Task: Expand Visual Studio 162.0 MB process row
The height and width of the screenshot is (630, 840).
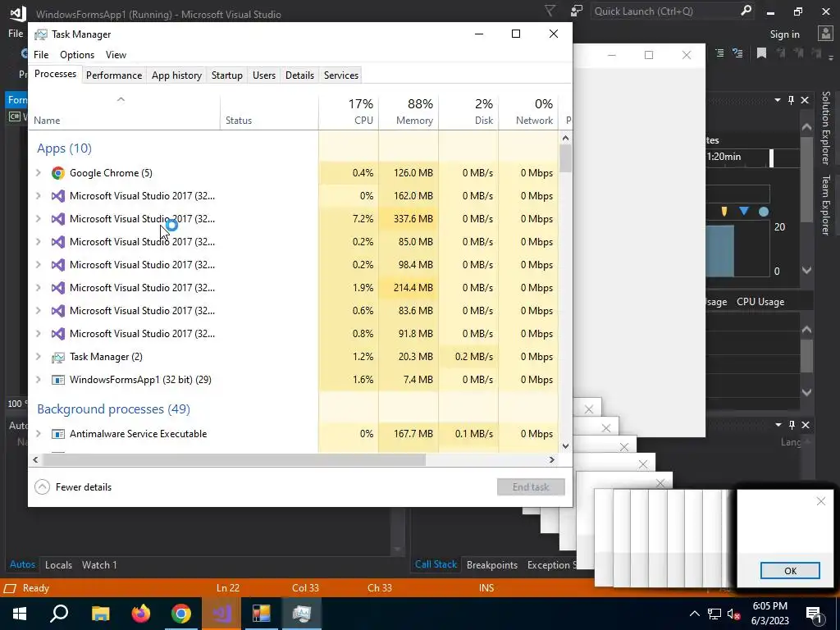Action: coord(38,196)
